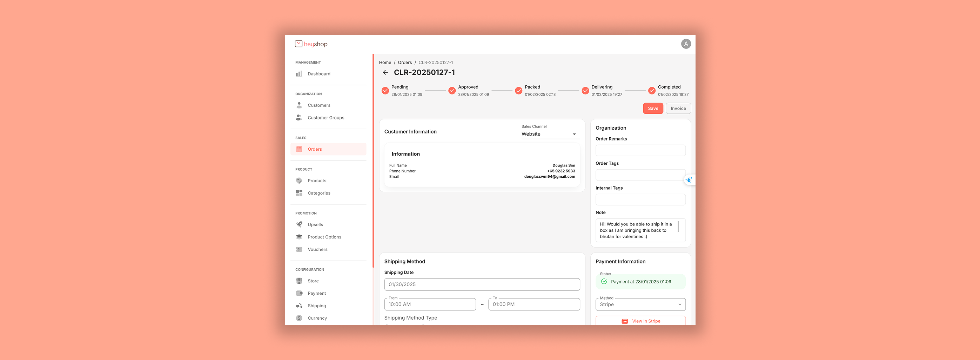Click the floating water droplet widget
This screenshot has width=980, height=360.
click(689, 180)
